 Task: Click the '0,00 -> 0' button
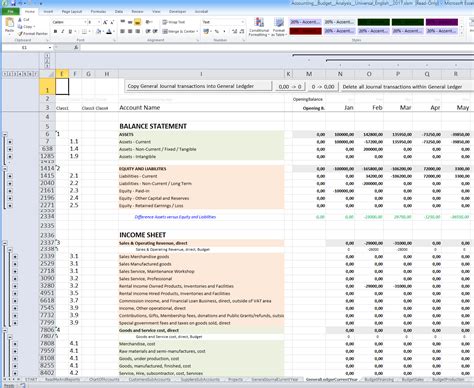(290, 87)
